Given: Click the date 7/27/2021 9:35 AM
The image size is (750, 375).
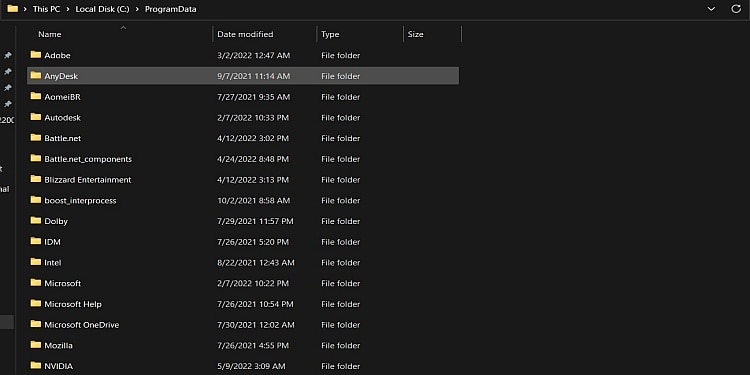Looking at the screenshot, I should [254, 97].
